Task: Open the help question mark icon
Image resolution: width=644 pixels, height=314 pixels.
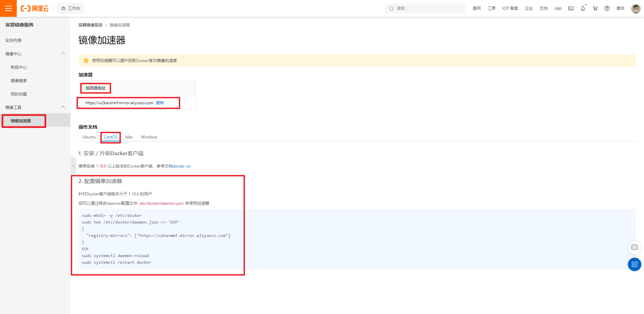Action: tap(607, 8)
